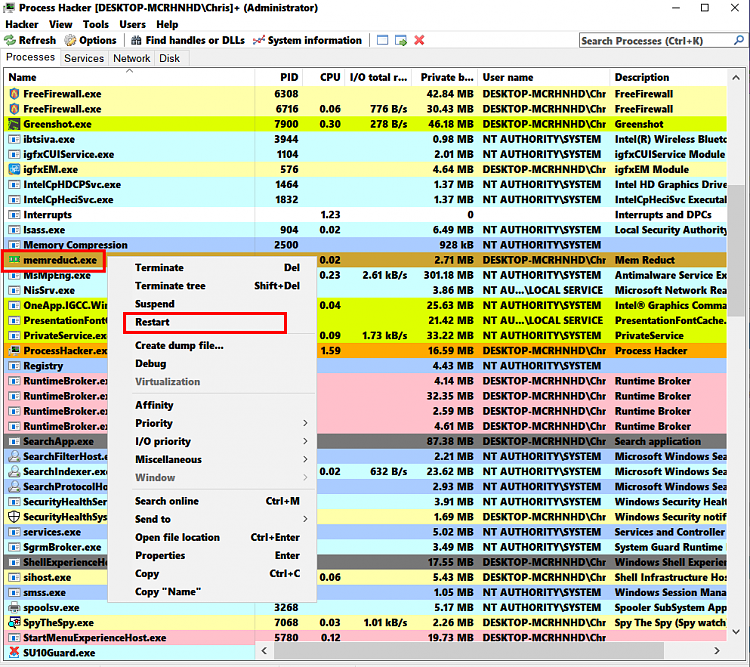Click the Interrupts row icon
This screenshot has width=750, height=667.
[14, 215]
